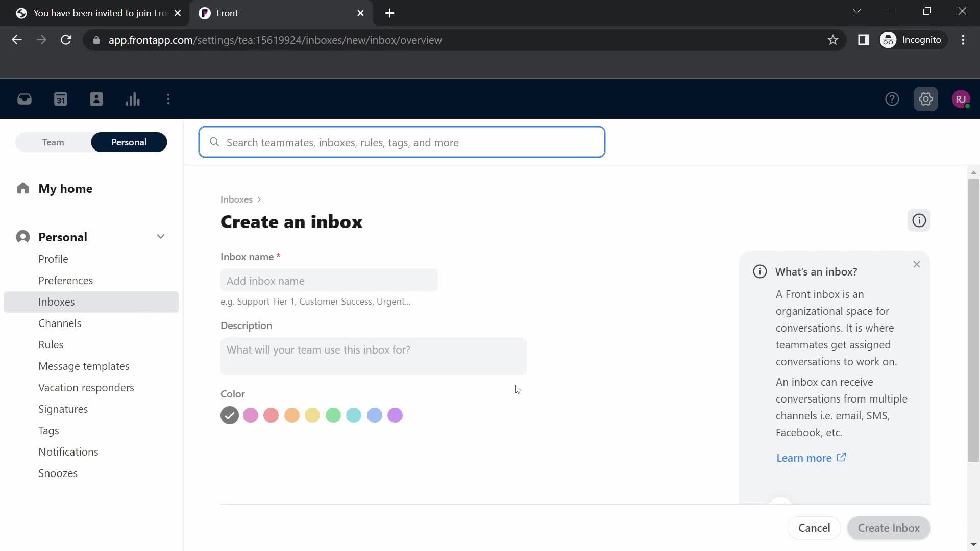Click the browser address bar URL

pos(275,40)
